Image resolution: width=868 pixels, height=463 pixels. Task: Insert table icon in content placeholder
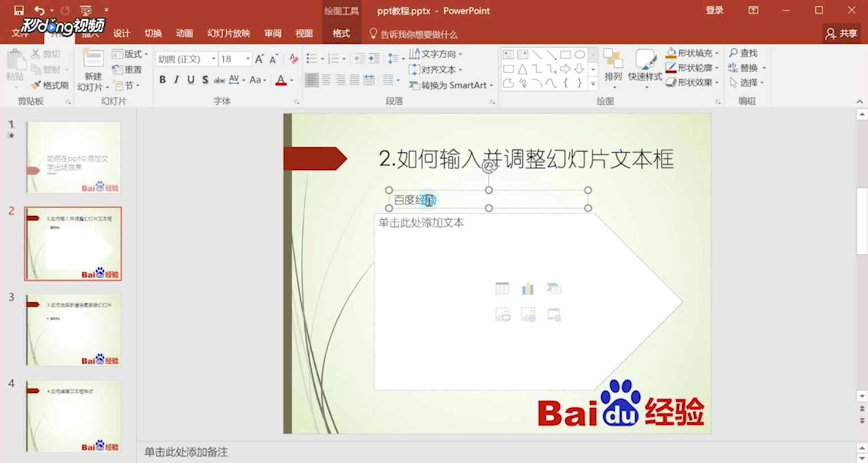502,289
